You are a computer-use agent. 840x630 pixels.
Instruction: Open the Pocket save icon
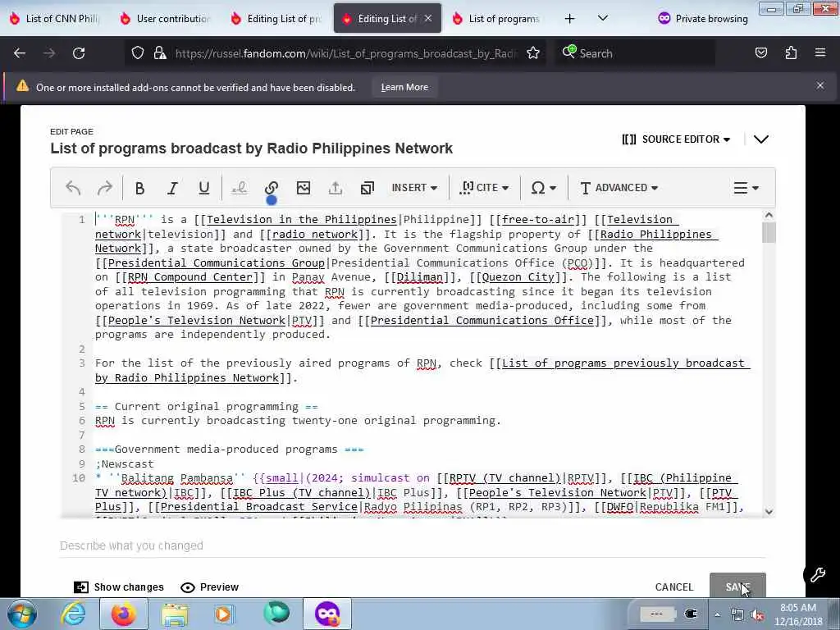point(761,53)
